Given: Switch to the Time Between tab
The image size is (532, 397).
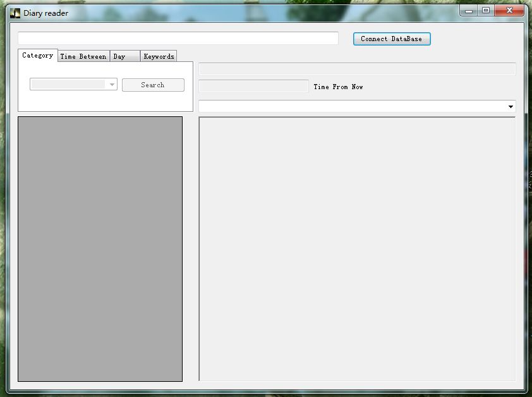Looking at the screenshot, I should point(83,56).
